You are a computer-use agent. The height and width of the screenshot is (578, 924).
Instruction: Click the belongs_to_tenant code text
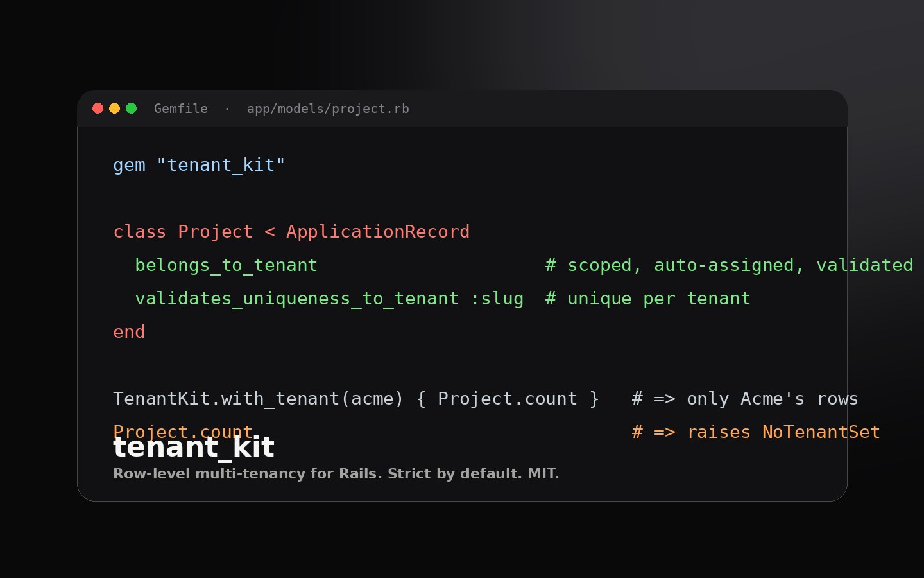(226, 265)
